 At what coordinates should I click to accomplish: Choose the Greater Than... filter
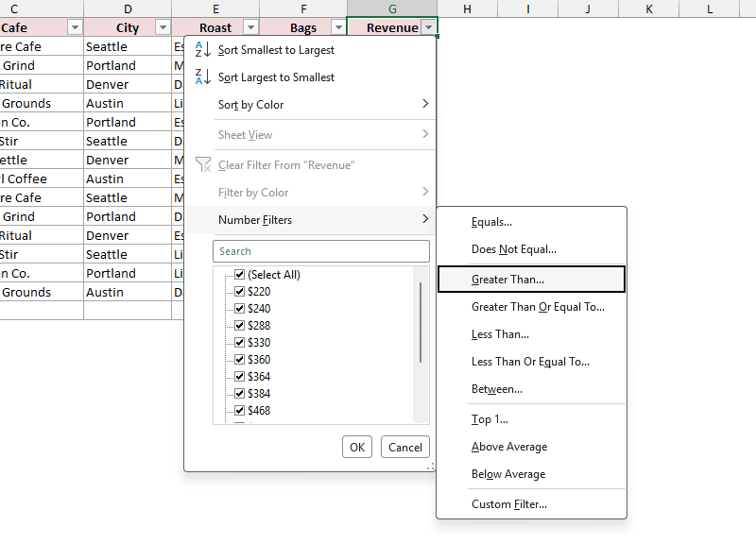tap(531, 280)
